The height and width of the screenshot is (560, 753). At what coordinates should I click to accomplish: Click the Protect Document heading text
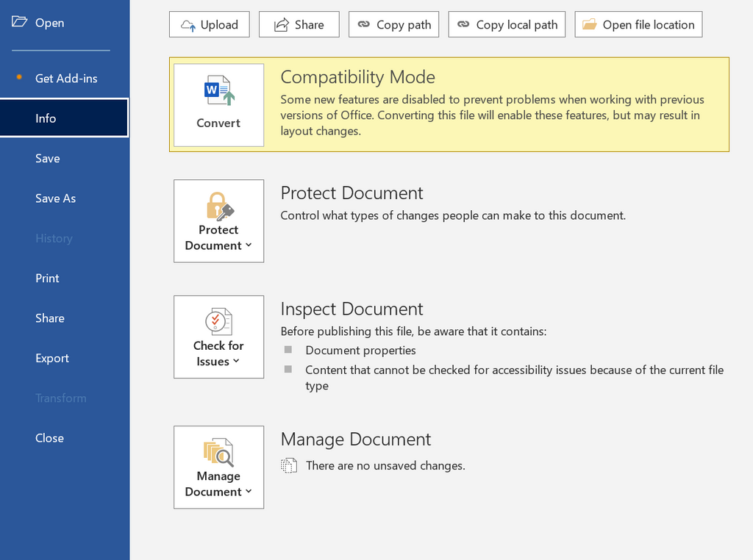pyautogui.click(x=351, y=193)
